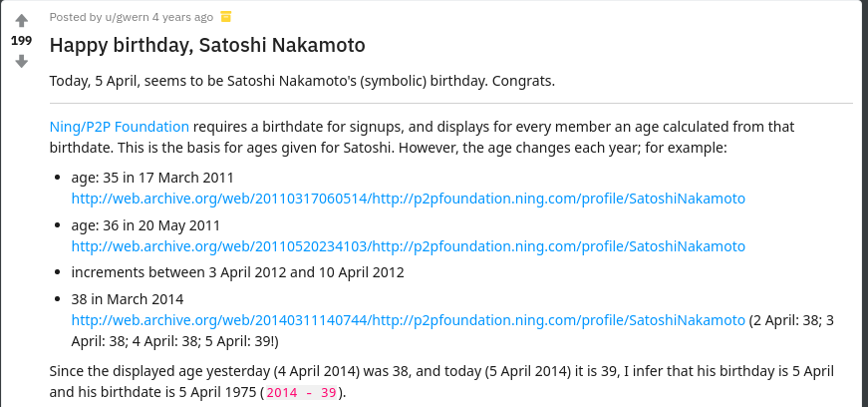The width and height of the screenshot is (868, 407).
Task: Open the 20110317060514 web archive link
Action: (x=408, y=199)
